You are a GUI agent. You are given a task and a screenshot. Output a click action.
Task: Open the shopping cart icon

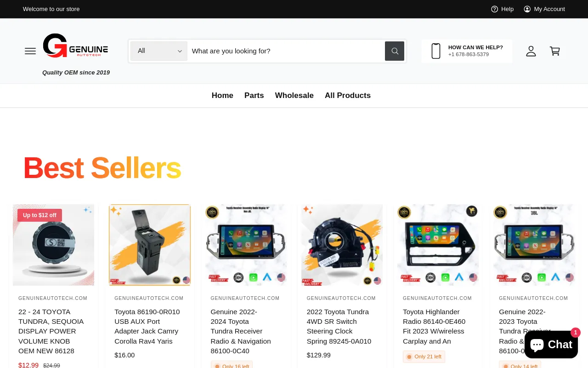555,51
